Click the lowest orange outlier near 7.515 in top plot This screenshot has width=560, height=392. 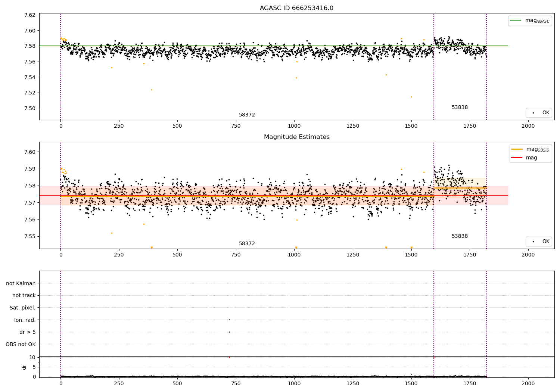pos(411,97)
